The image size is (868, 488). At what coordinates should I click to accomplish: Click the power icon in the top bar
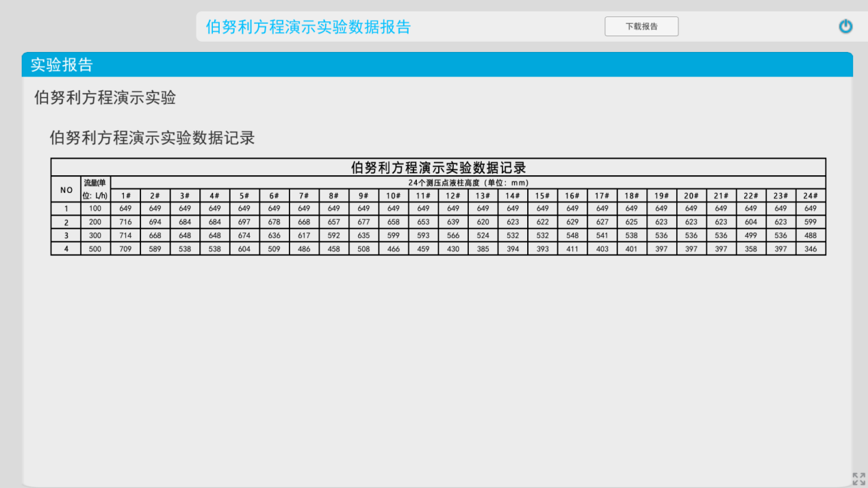tap(845, 27)
